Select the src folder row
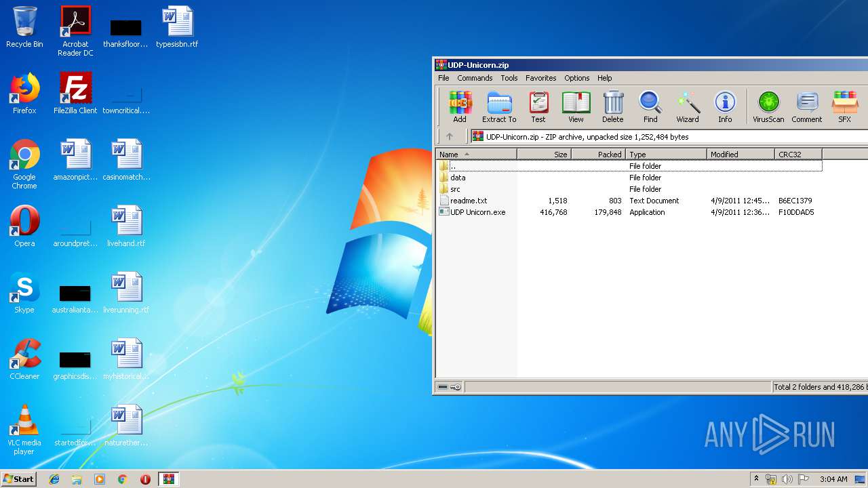 [629, 189]
